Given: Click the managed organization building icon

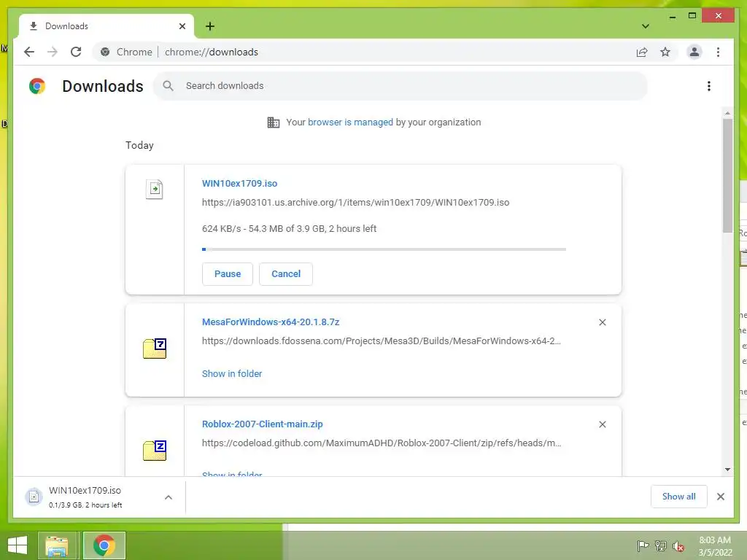Looking at the screenshot, I should [x=274, y=122].
